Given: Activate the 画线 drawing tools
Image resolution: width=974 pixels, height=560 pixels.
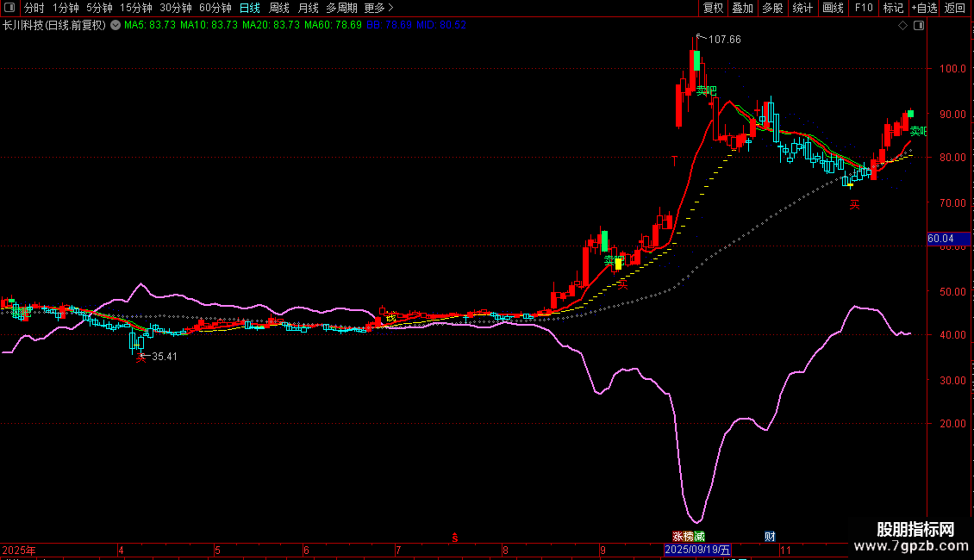Looking at the screenshot, I should 833,8.
